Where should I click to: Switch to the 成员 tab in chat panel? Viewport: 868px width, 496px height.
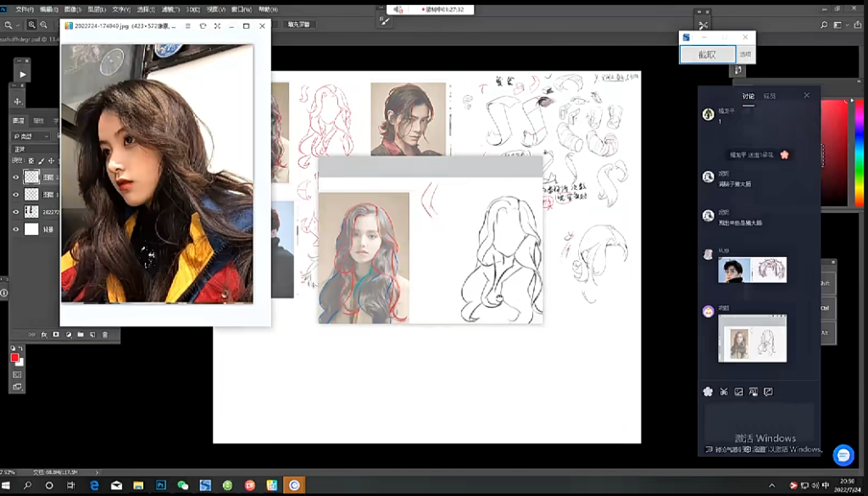coord(769,96)
